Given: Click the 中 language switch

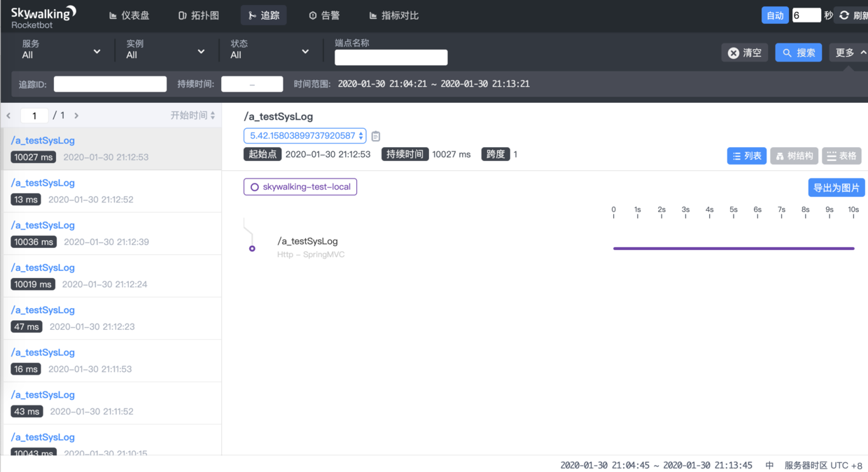Looking at the screenshot, I should (x=769, y=465).
